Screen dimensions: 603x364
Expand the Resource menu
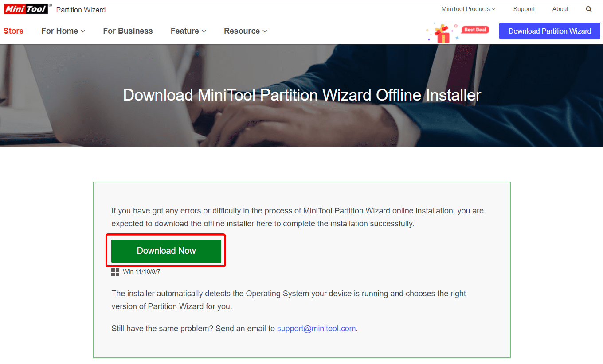click(246, 31)
